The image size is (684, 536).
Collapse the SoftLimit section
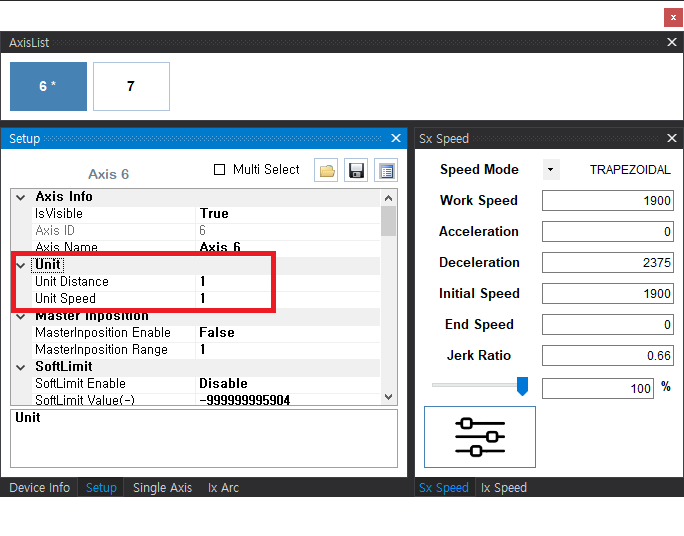point(21,367)
